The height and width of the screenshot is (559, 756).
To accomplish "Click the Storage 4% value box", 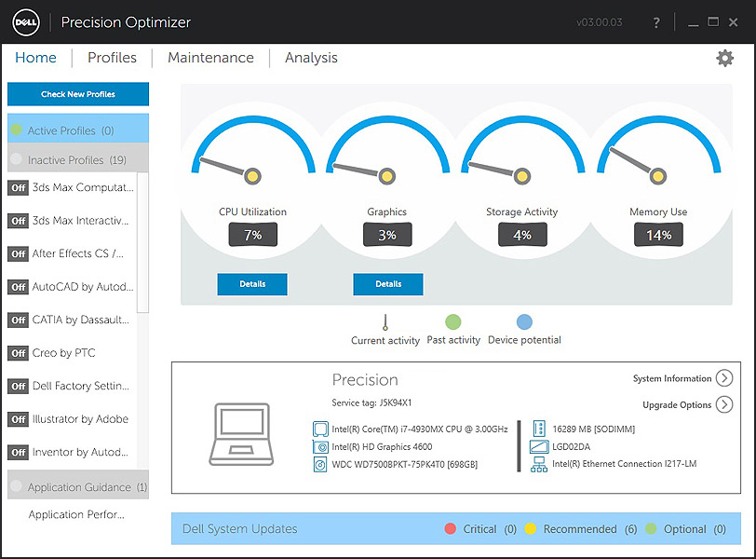I will tap(522, 235).
